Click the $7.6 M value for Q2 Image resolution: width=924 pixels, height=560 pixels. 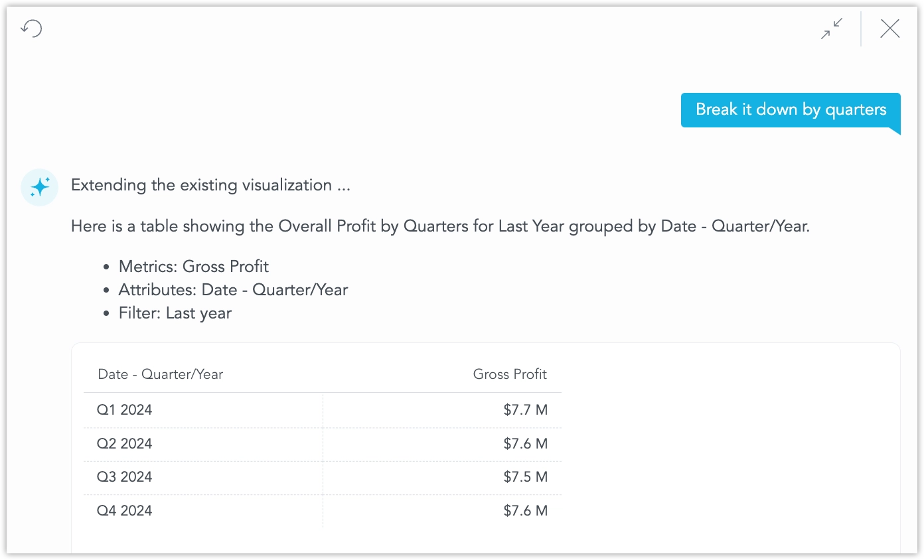525,444
